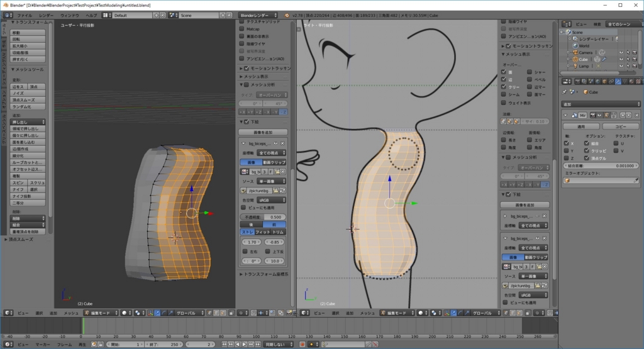This screenshot has height=349, width=644.
Task: Jump to the end frame
Action: (x=257, y=344)
